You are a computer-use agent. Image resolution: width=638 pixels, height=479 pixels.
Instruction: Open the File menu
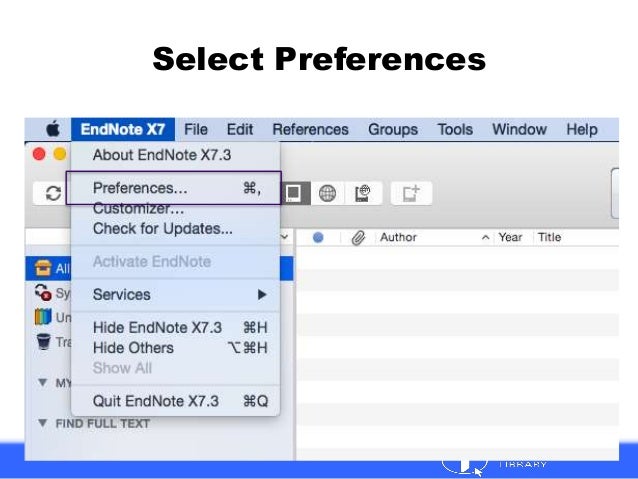[x=196, y=129]
